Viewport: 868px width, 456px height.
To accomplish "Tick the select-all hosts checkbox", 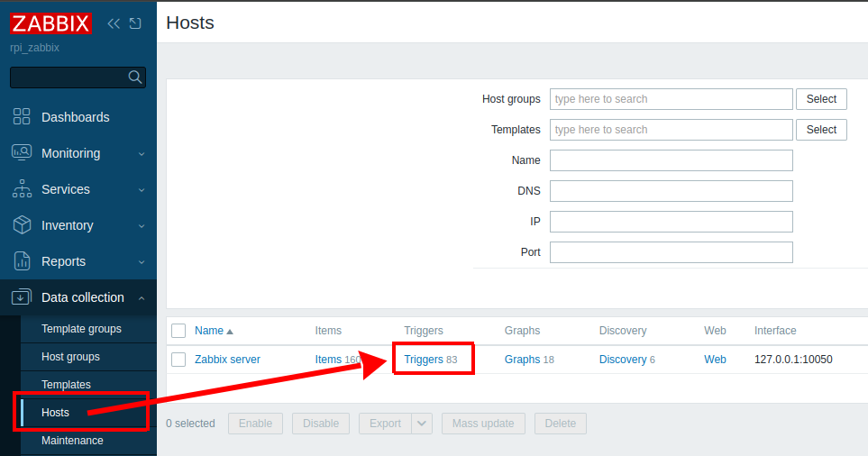I will tap(178, 331).
